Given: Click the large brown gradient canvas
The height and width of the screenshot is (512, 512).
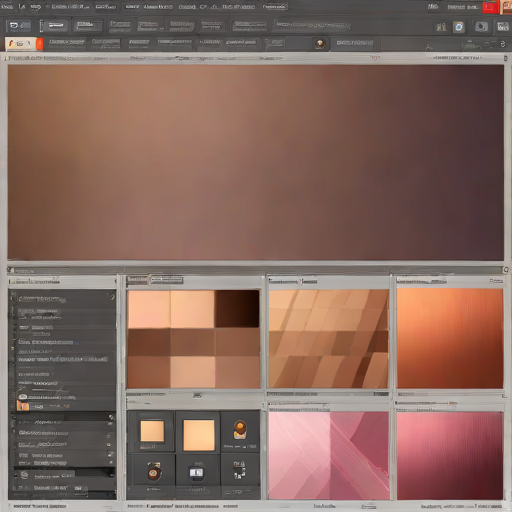Looking at the screenshot, I should pos(256,162).
